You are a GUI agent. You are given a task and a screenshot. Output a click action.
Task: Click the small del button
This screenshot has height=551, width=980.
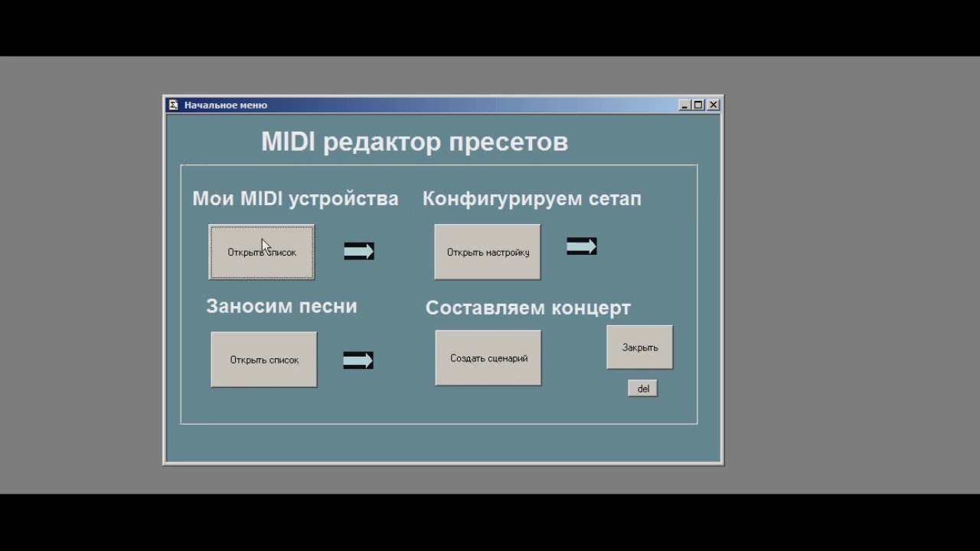pos(643,389)
